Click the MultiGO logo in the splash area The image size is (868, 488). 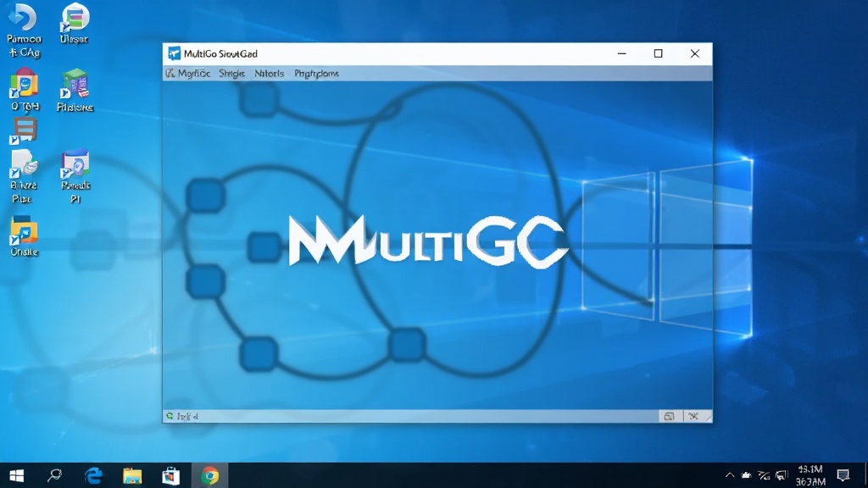pyautogui.click(x=428, y=241)
